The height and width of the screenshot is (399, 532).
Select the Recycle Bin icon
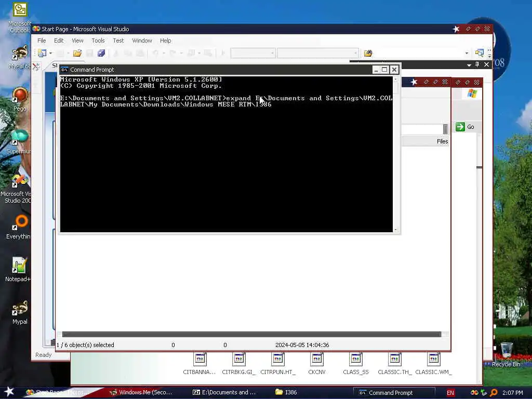click(x=506, y=355)
